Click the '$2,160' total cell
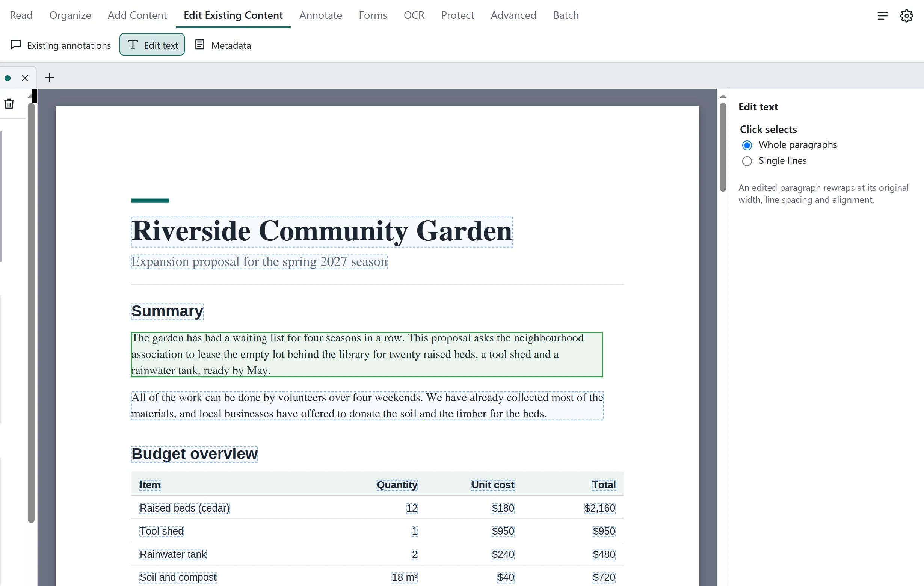The image size is (924, 586). pos(600,508)
